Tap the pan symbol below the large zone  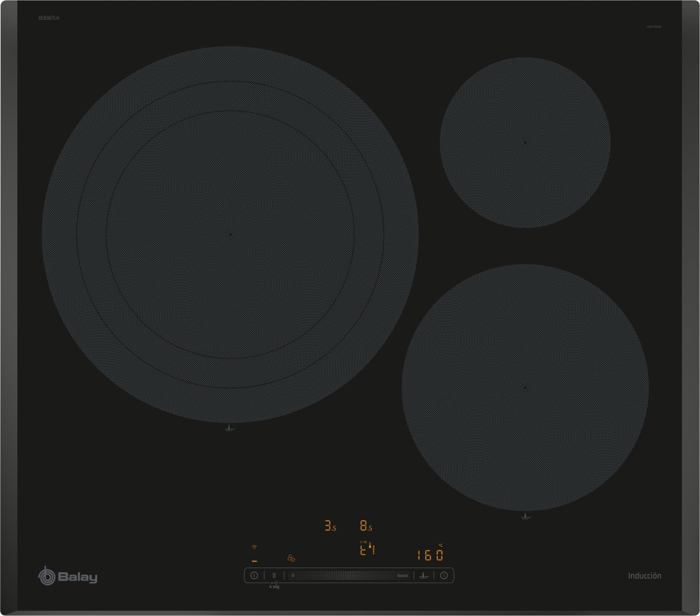point(230,429)
